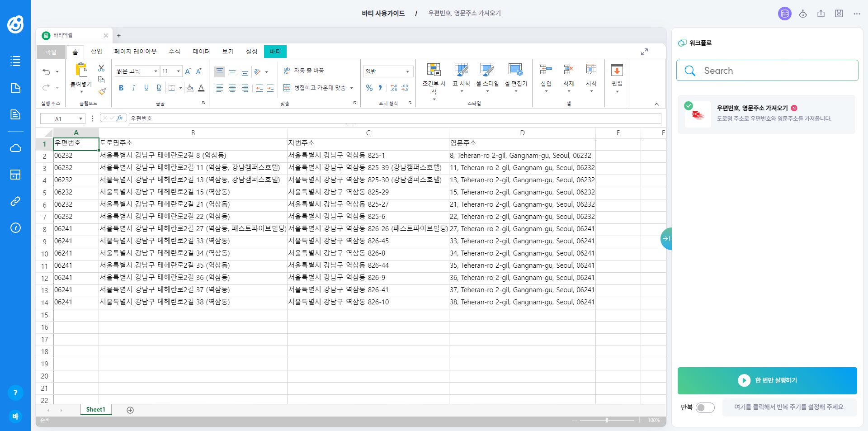
Task: Select the Format Painter brush icon
Action: tap(102, 92)
